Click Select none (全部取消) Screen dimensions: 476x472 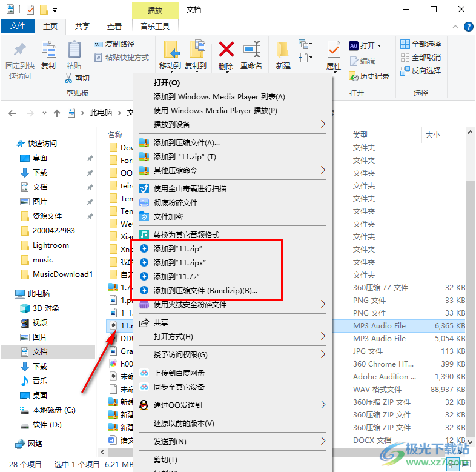point(420,58)
